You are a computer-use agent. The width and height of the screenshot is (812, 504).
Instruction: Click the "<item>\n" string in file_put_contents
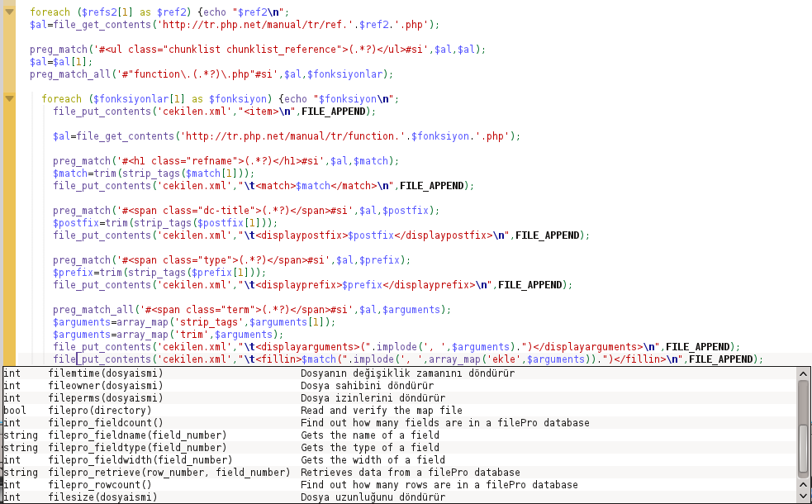coord(267,112)
